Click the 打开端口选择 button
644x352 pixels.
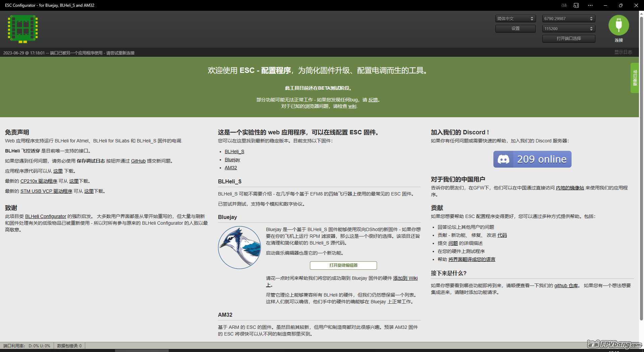[569, 39]
